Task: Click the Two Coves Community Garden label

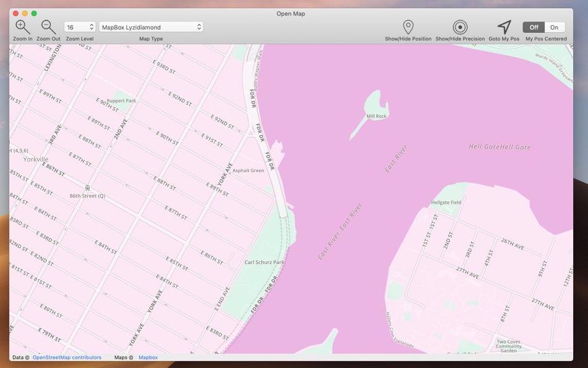Action: pos(509,346)
